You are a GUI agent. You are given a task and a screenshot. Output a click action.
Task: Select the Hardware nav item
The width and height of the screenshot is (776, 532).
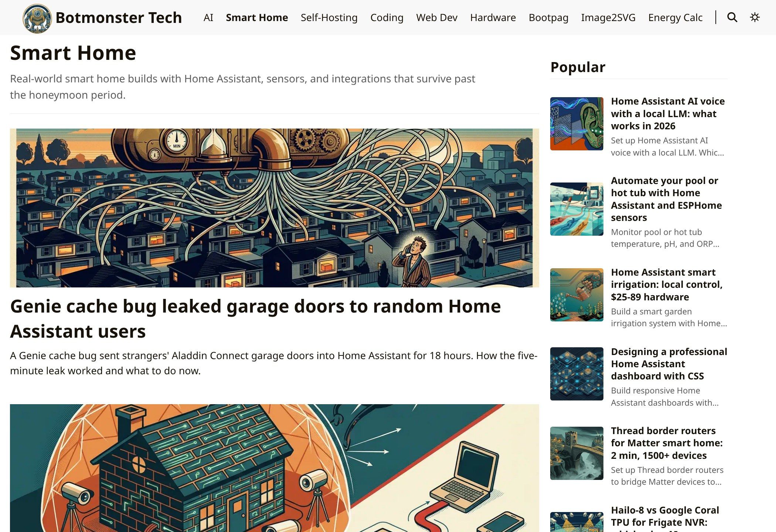[493, 17]
